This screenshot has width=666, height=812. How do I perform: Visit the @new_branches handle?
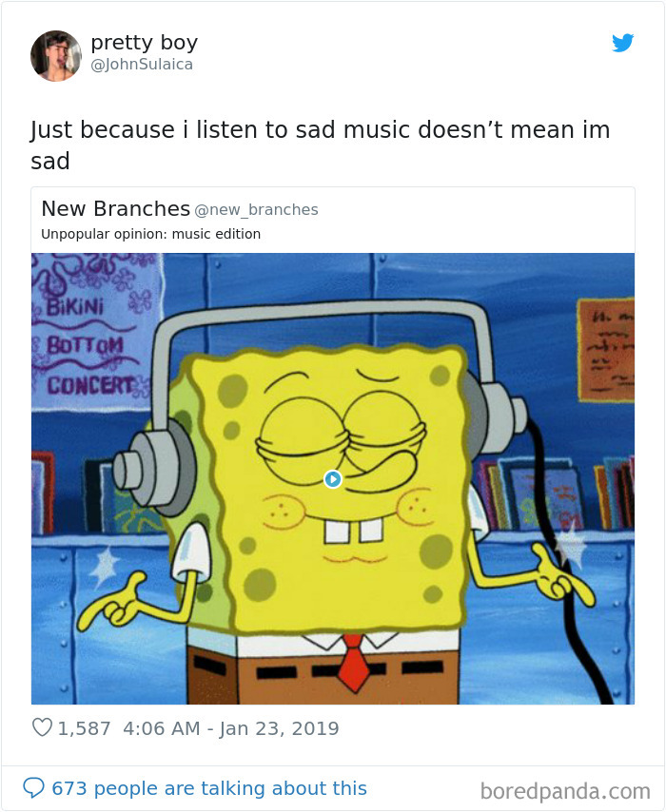[257, 210]
